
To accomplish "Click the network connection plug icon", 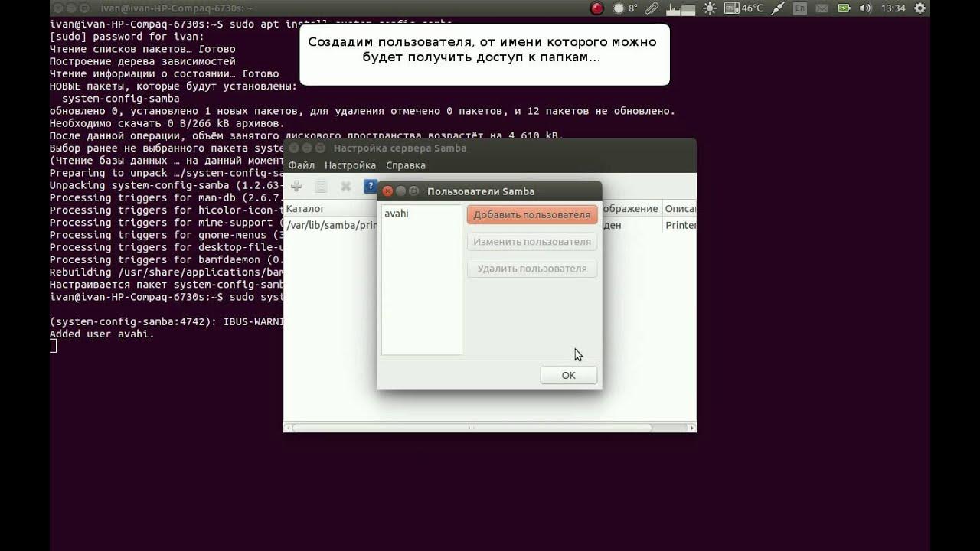I will (x=778, y=8).
